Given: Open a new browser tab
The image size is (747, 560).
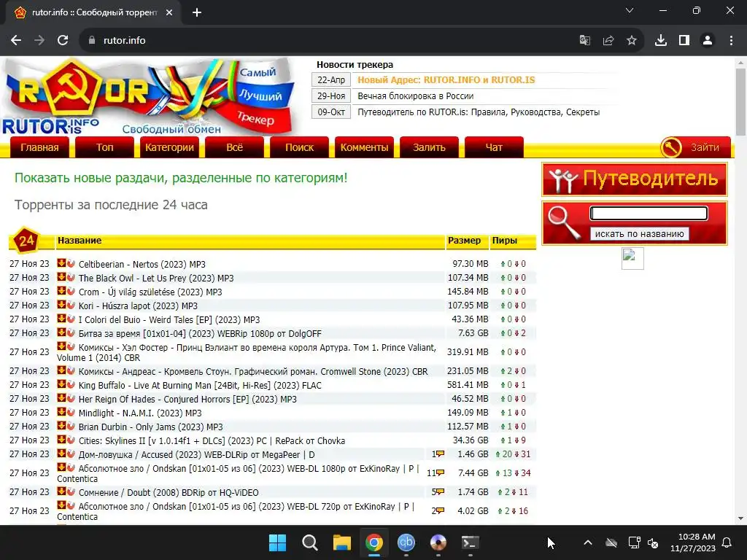Looking at the screenshot, I should tap(197, 12).
